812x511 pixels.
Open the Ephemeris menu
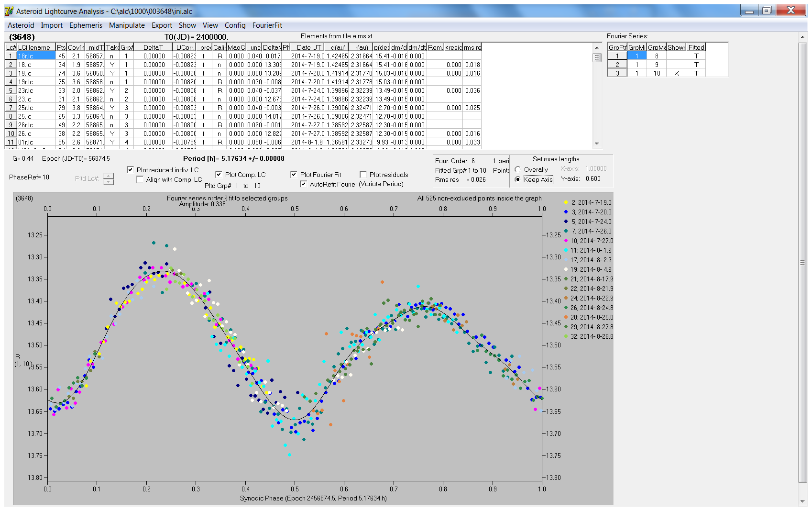86,25
